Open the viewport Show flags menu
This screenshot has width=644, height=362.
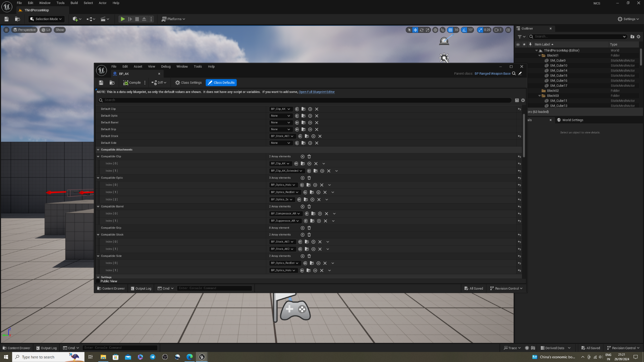(x=60, y=30)
